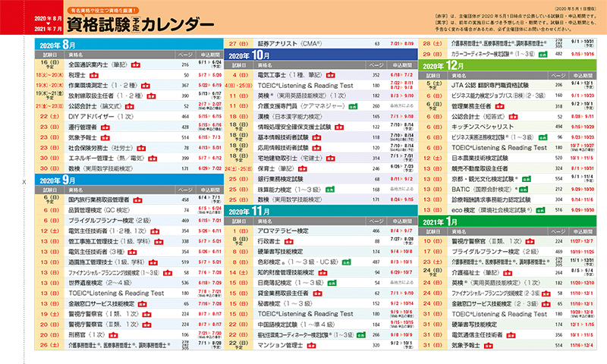
Task: Select the 2020年10月 section header
Action: 251,55
